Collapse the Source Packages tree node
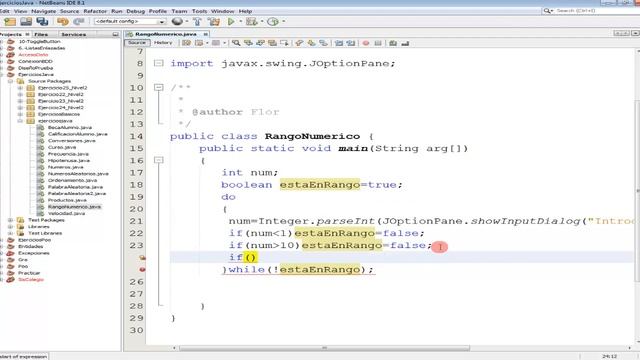The height and width of the screenshot is (360, 640). coord(11,81)
